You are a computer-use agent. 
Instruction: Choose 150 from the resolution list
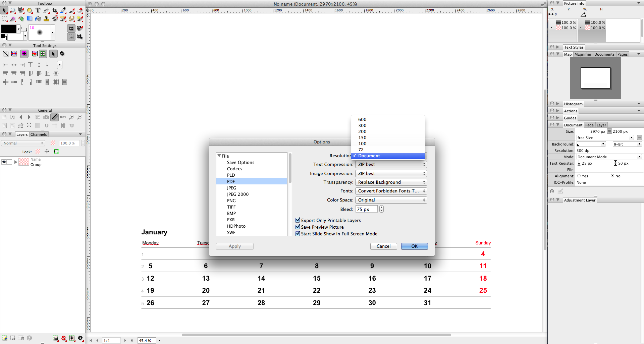(x=362, y=138)
